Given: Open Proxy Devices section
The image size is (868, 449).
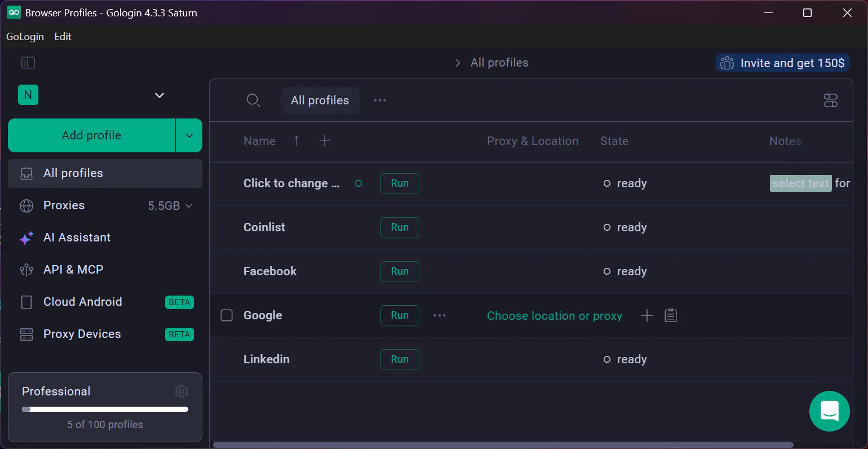Looking at the screenshot, I should tap(82, 334).
